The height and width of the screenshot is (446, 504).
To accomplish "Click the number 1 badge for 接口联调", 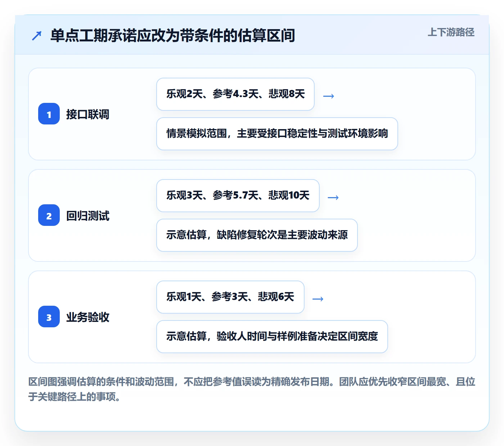I will click(49, 114).
